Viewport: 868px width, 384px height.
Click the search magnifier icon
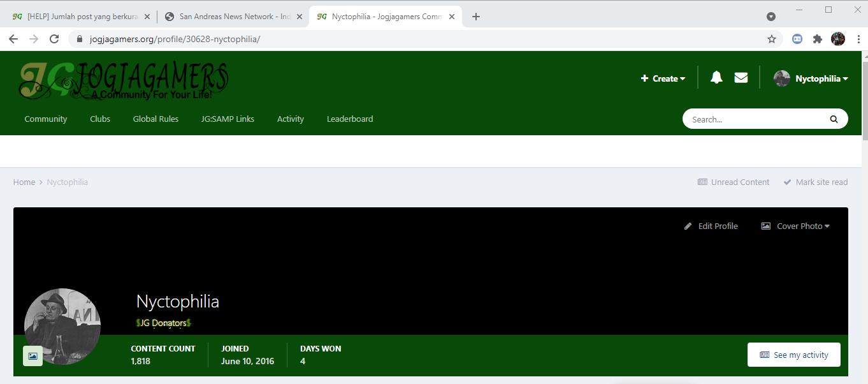coord(834,119)
